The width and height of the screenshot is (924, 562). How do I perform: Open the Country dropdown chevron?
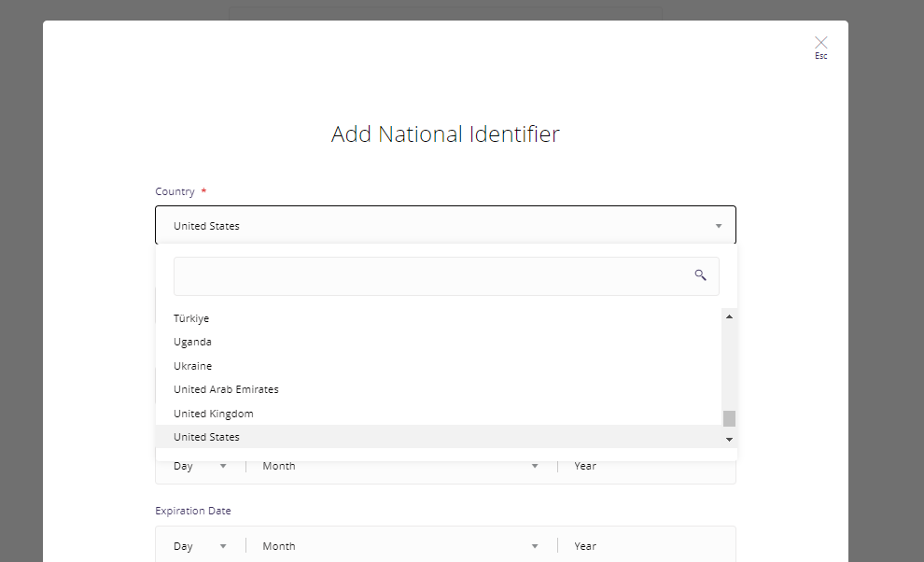pos(719,225)
